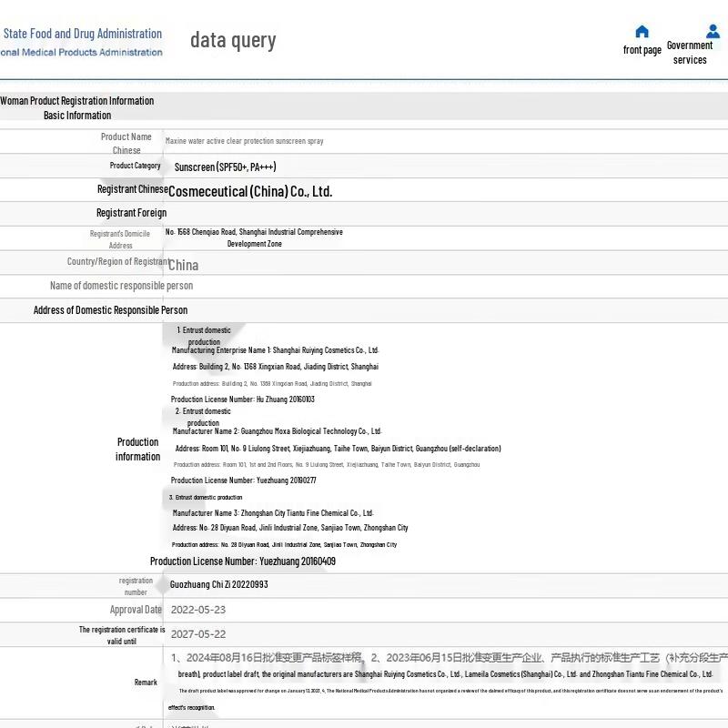Select Zhongshan City Tiantu Fine Chemical manufacturer

click(273, 513)
